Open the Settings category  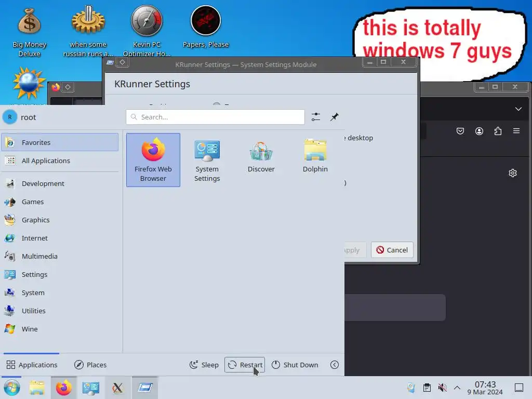pyautogui.click(x=60, y=274)
